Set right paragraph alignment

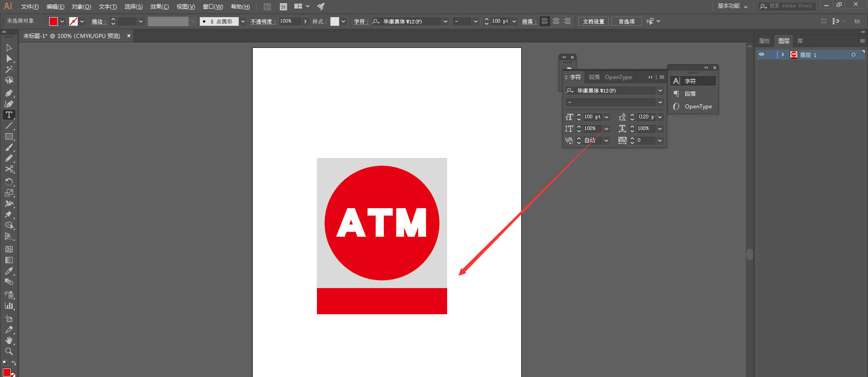pyautogui.click(x=567, y=21)
